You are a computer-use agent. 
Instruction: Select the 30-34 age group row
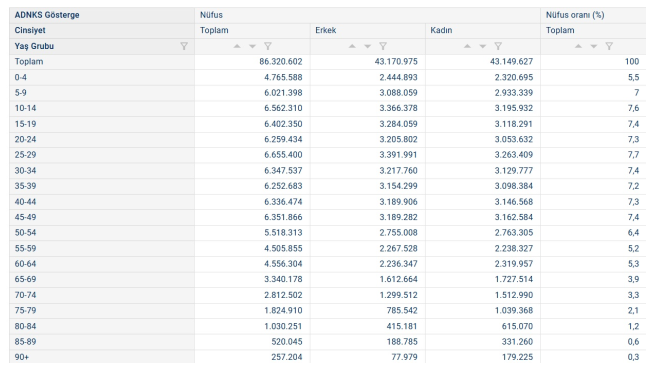[102, 171]
